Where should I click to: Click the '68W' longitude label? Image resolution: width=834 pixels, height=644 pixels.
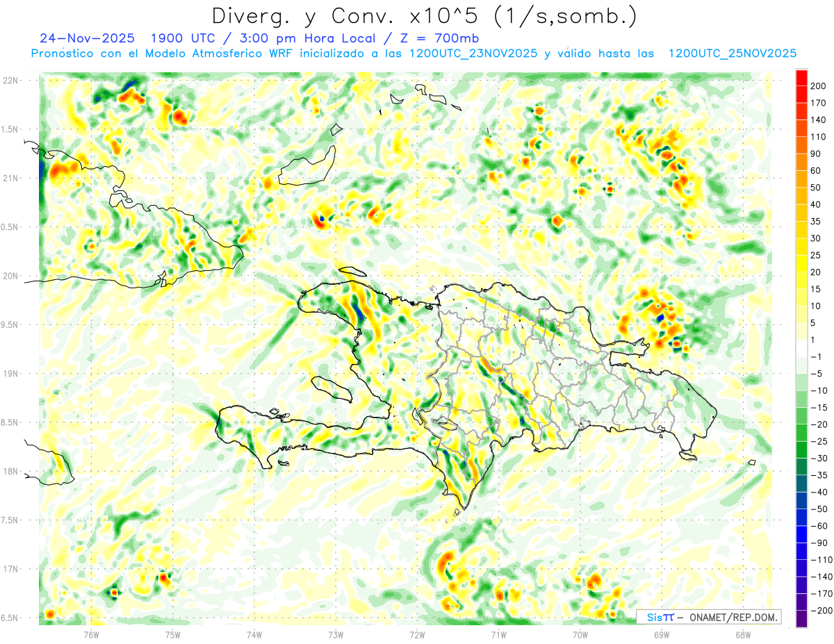pos(743,634)
